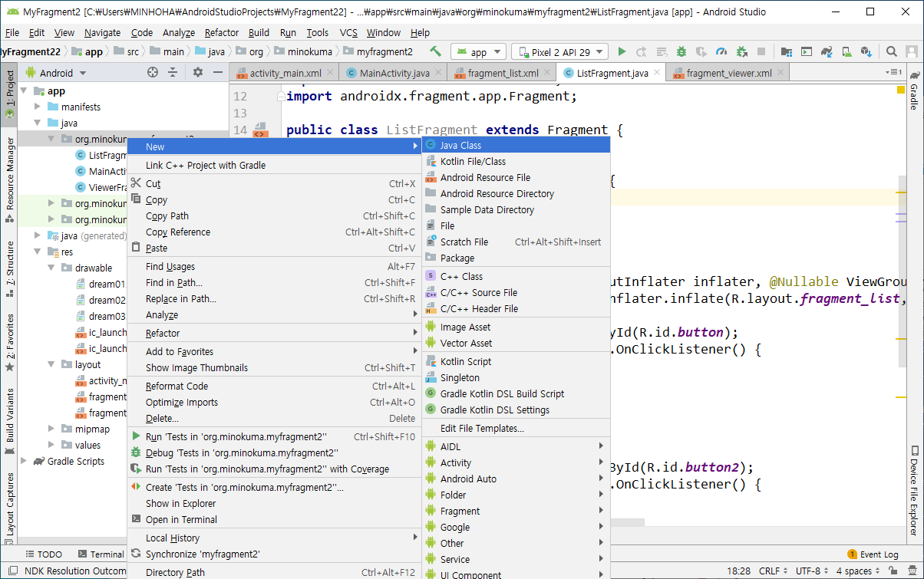924x579 pixels.
Task: Select Java Class from New submenu
Action: click(516, 146)
